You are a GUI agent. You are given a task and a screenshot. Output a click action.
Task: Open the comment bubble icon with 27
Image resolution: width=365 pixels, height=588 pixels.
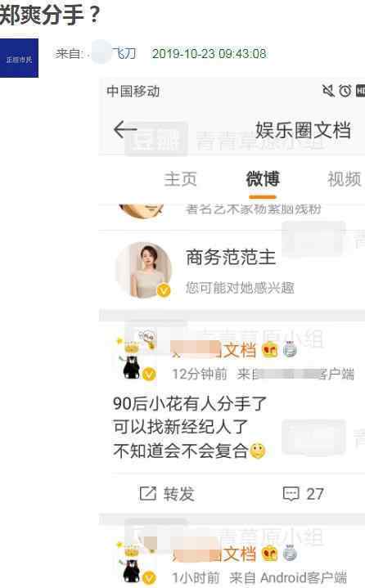(291, 494)
